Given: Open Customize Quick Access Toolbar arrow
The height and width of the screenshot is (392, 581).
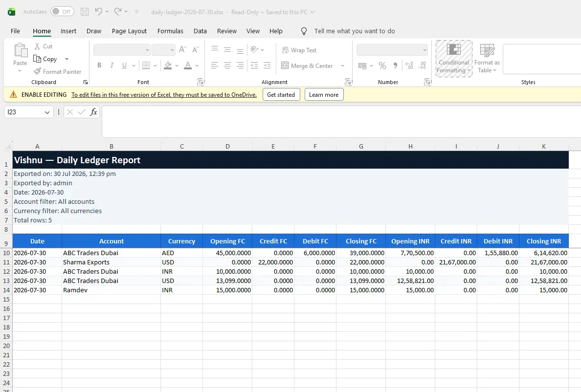Looking at the screenshot, I should [137, 12].
